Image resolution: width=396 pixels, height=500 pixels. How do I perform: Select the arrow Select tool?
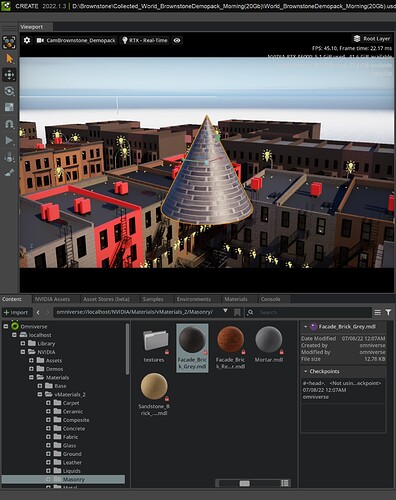tap(9, 59)
